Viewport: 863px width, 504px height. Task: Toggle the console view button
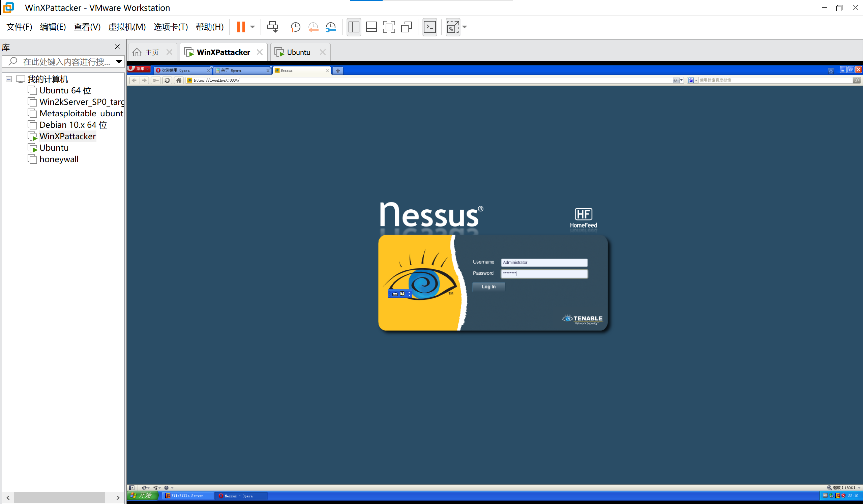pyautogui.click(x=429, y=27)
